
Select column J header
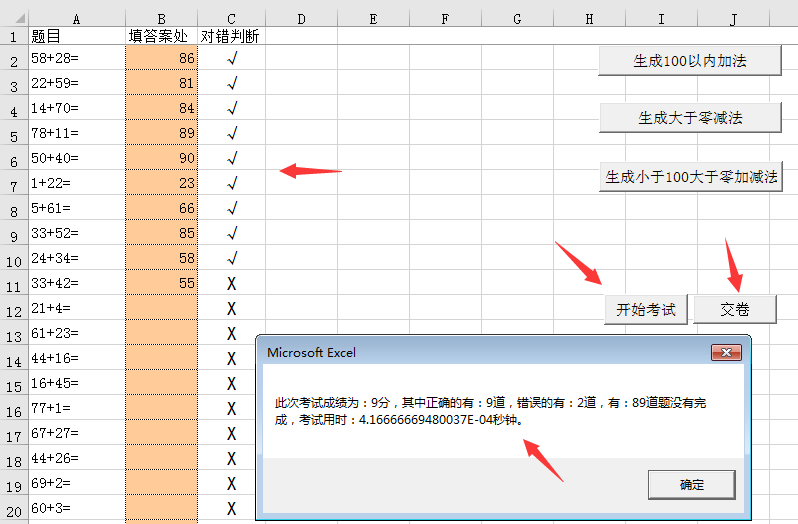[x=733, y=19]
